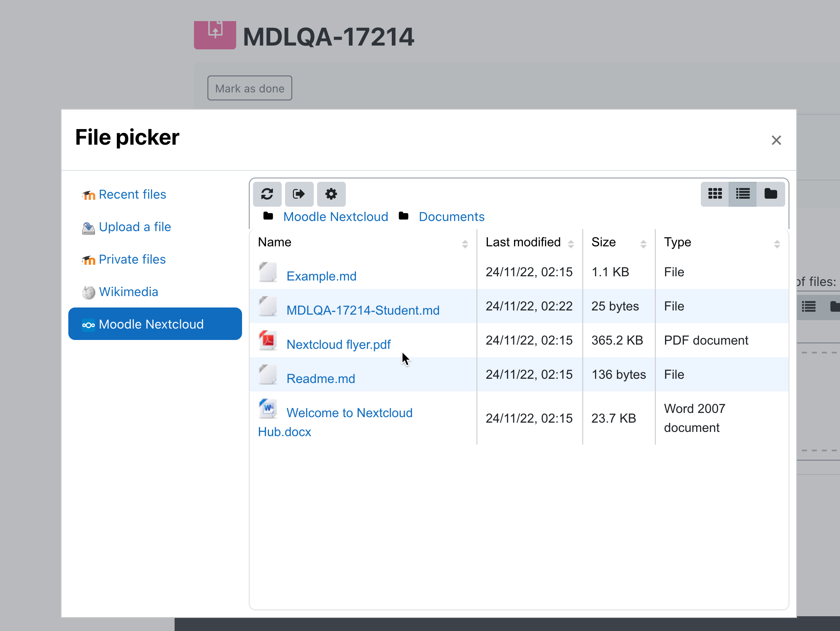Click list view icon in background page

coord(808,307)
